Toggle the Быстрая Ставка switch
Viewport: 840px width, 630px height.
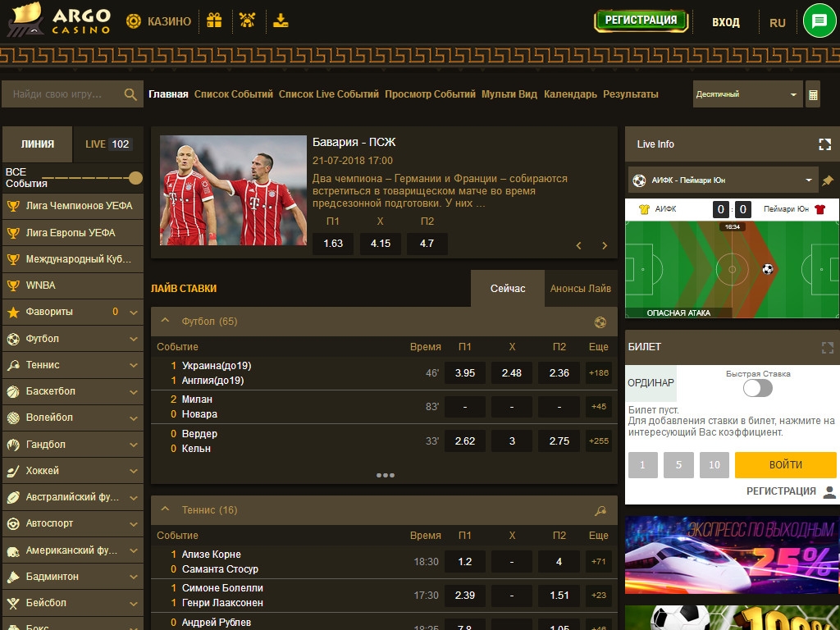coord(758,388)
